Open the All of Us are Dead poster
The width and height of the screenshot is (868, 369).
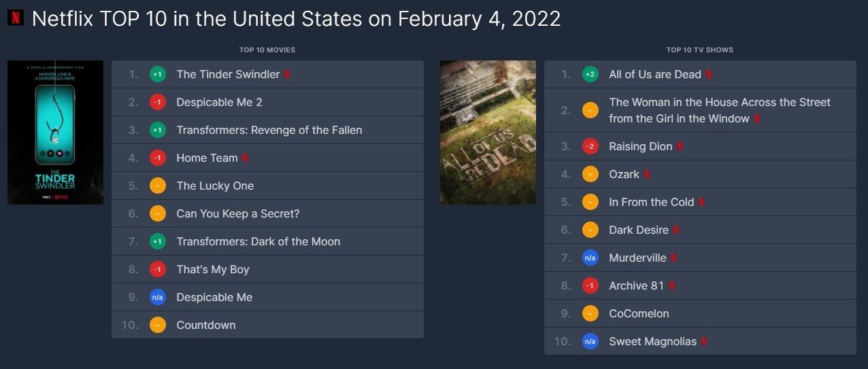click(488, 133)
